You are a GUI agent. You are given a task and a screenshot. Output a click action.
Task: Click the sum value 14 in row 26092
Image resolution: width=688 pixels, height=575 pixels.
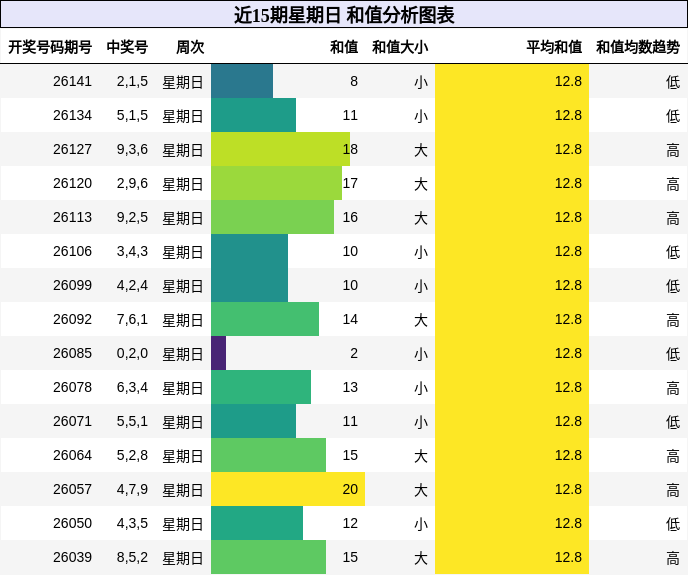pyautogui.click(x=350, y=319)
